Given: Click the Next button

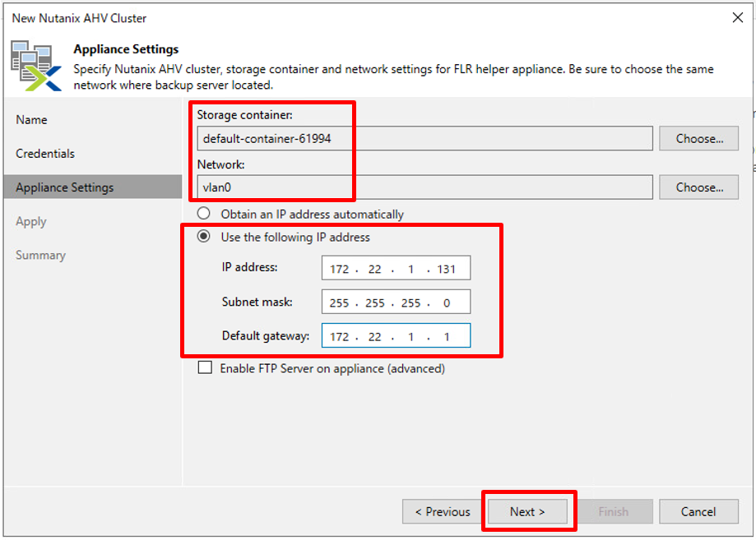Looking at the screenshot, I should (527, 511).
